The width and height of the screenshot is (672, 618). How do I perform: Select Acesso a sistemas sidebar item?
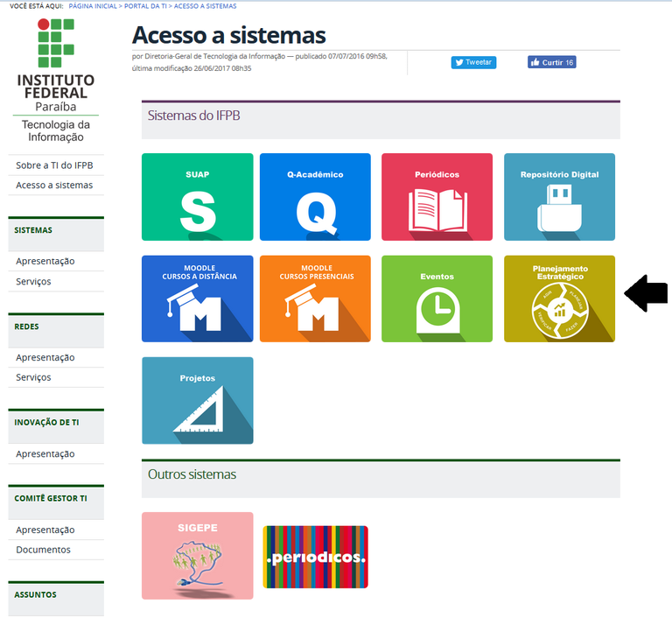(54, 185)
